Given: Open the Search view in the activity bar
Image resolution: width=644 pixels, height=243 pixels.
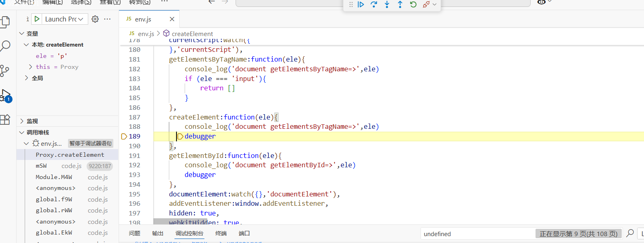Looking at the screenshot, I should [x=6, y=46].
